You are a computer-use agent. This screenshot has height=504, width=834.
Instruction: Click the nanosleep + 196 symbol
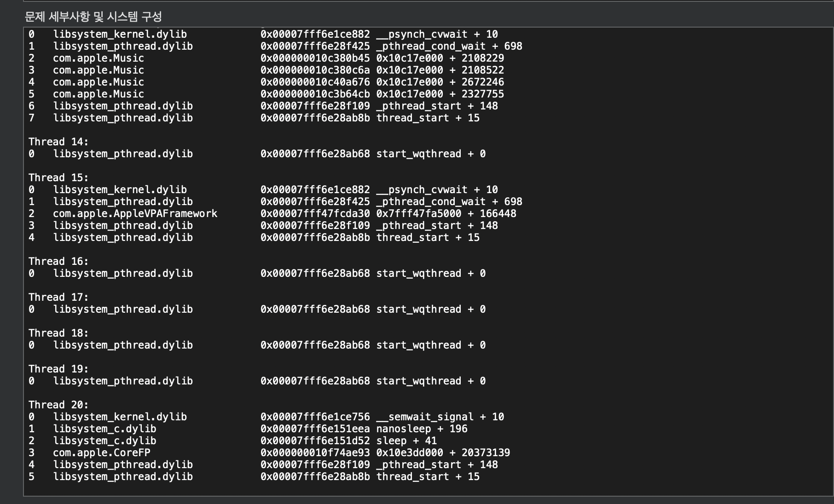click(422, 429)
